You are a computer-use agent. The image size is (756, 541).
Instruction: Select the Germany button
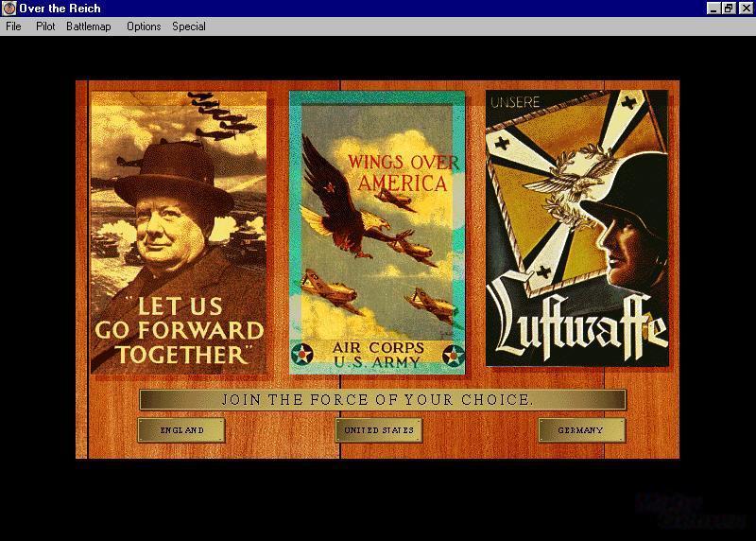point(581,430)
